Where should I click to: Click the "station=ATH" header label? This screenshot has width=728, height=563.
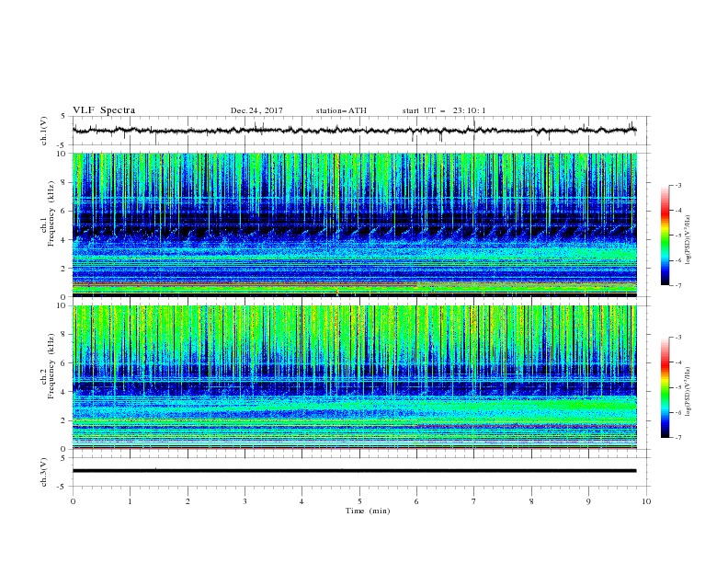pyautogui.click(x=341, y=110)
